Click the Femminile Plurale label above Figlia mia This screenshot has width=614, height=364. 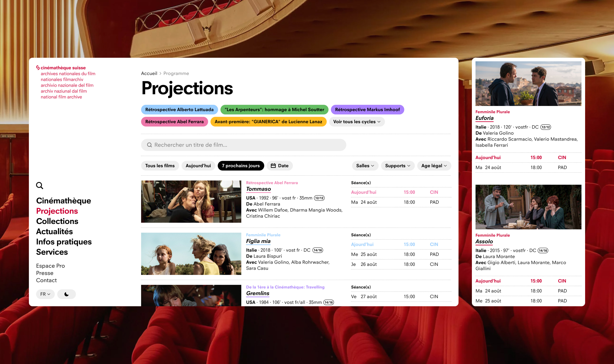(263, 235)
